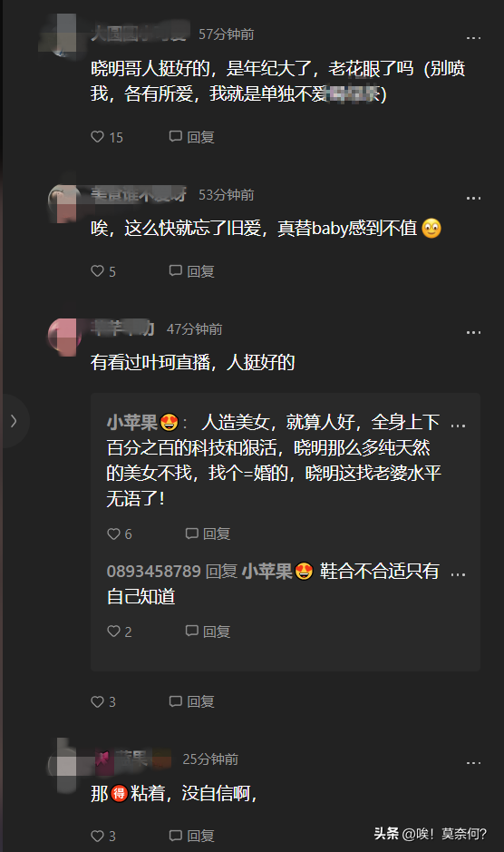Screen dimensions: 504x852
Task: Open more options on 小苹果's reply
Action: pos(458,426)
